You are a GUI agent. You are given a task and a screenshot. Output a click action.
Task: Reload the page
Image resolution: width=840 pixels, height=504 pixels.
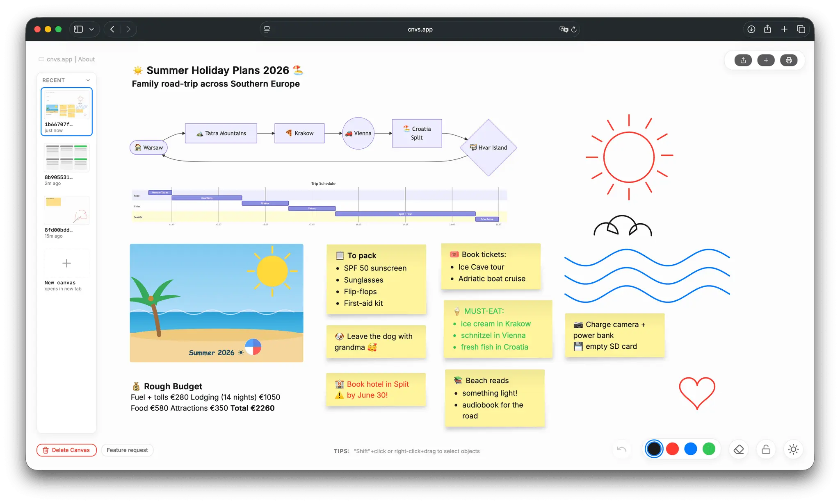coord(574,29)
